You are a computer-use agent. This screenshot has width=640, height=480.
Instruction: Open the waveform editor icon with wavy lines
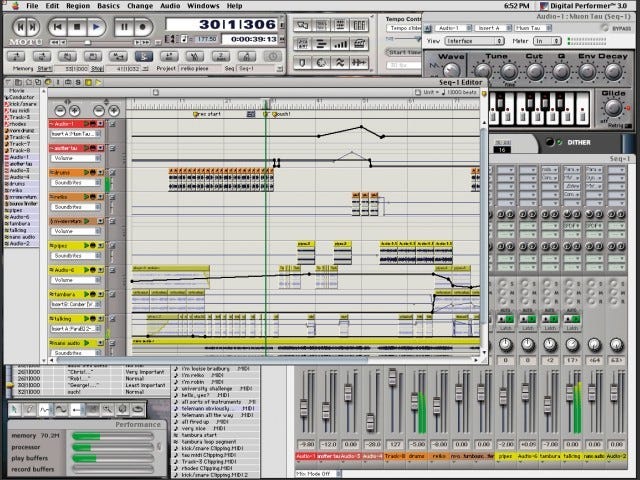340,62
